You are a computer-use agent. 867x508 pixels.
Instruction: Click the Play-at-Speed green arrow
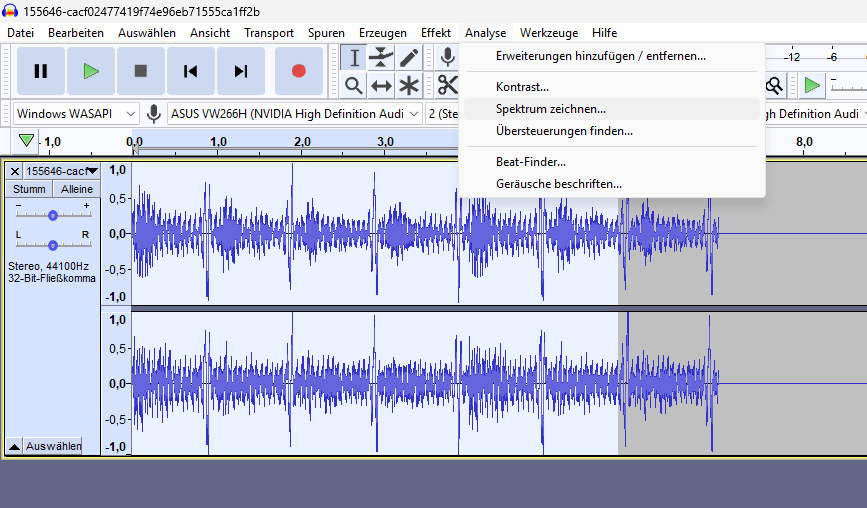click(x=812, y=86)
